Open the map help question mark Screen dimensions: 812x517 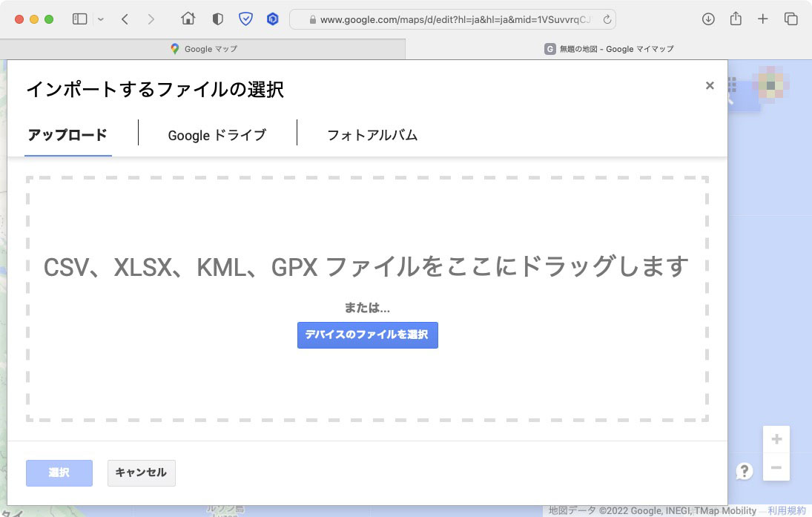coord(744,471)
